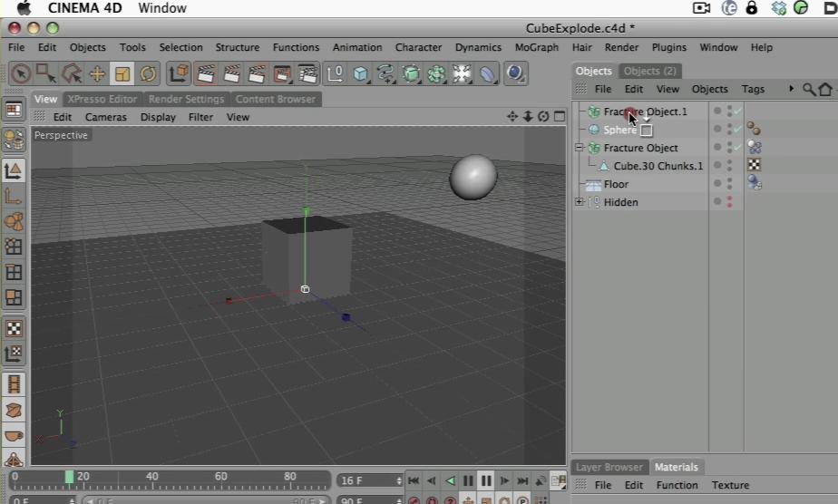The height and width of the screenshot is (504, 838).
Task: Select the Rotate tool
Action: (x=148, y=73)
